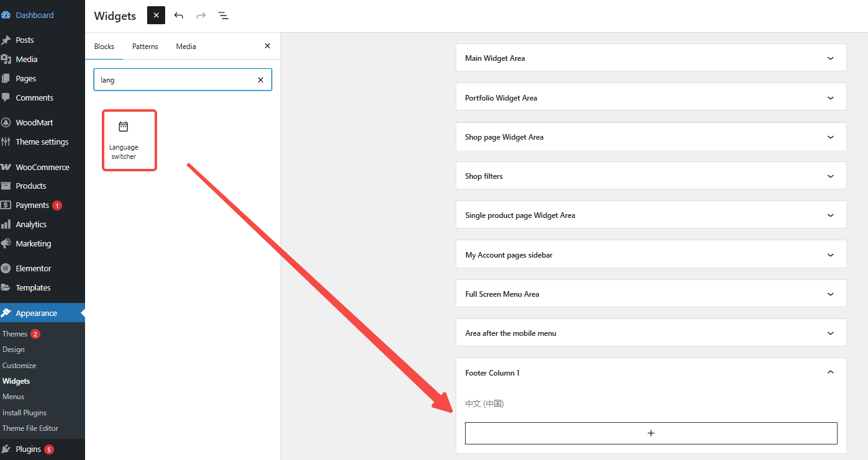This screenshot has width=868, height=460.
Task: Expand the Shop filters widget area
Action: pyautogui.click(x=831, y=176)
